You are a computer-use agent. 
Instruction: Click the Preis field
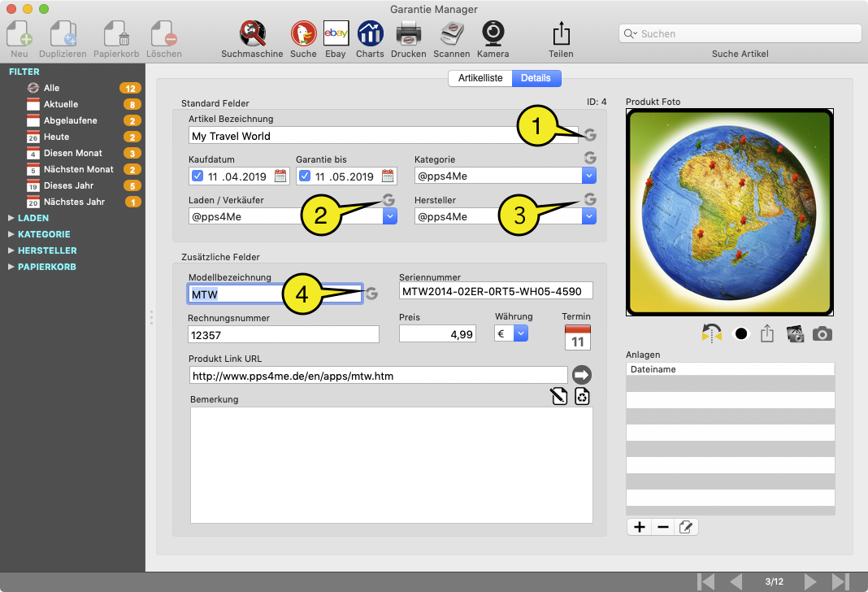pyautogui.click(x=437, y=334)
